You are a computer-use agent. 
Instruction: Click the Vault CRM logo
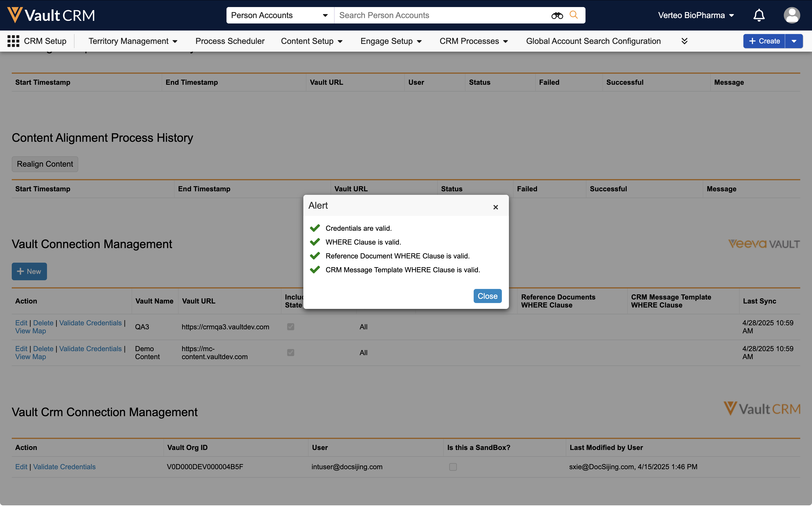(51, 15)
